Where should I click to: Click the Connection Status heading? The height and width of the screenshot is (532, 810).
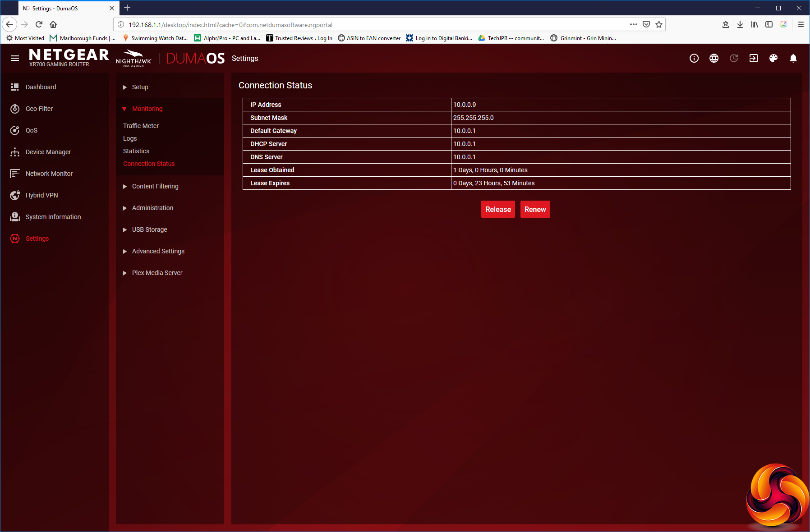[x=275, y=85]
